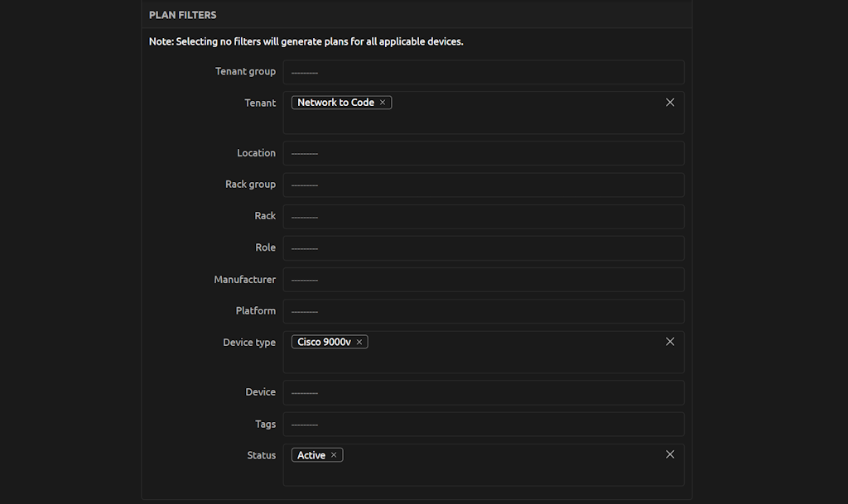The width and height of the screenshot is (848, 504).
Task: Open the Role filter dropdown
Action: tap(484, 247)
